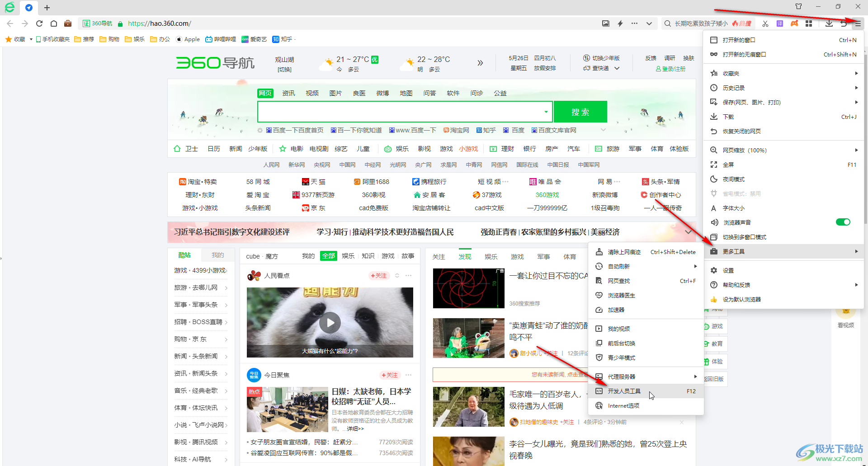868x466 pixels.
Task: Open the 爱奇艺 bookmark
Action: coord(254,39)
